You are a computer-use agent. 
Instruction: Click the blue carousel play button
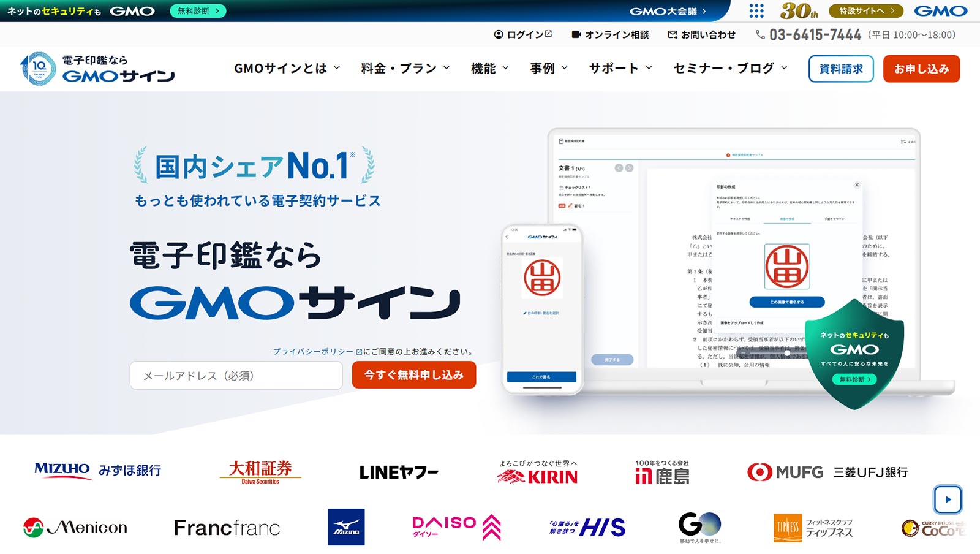pyautogui.click(x=948, y=499)
